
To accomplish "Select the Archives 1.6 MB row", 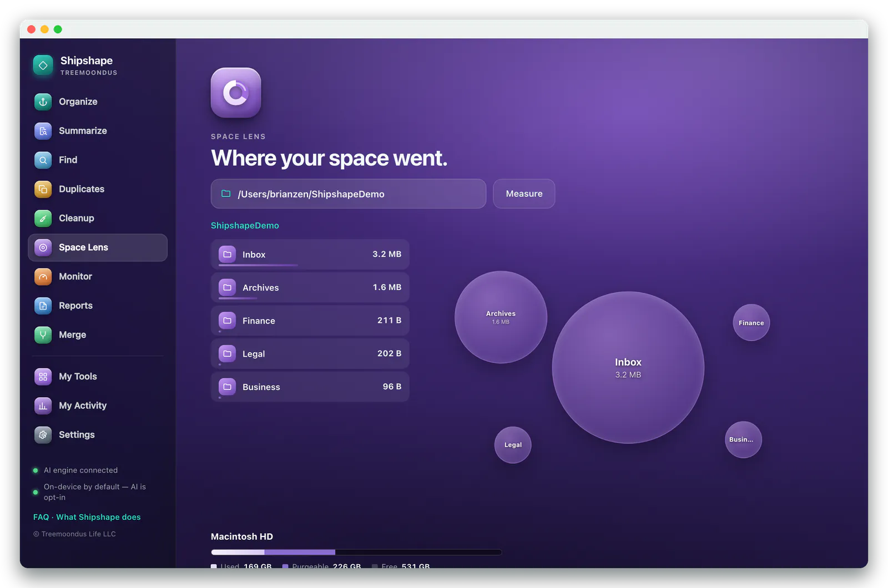I will (310, 287).
